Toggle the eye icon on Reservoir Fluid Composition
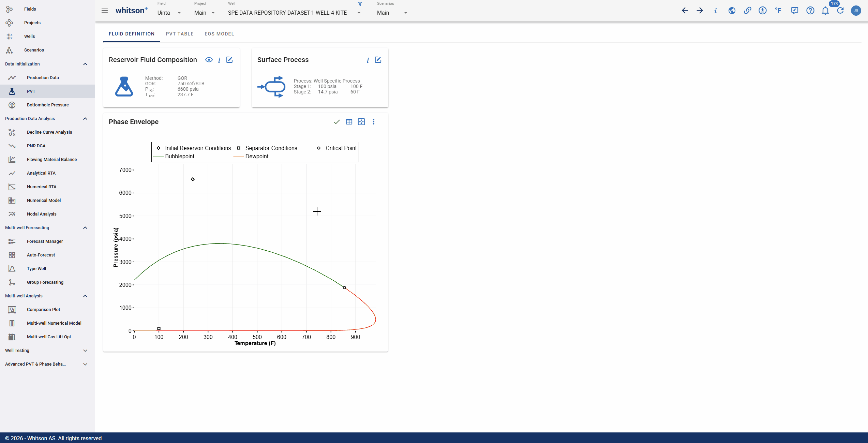Screen dimensions: 868x443 click(209, 60)
